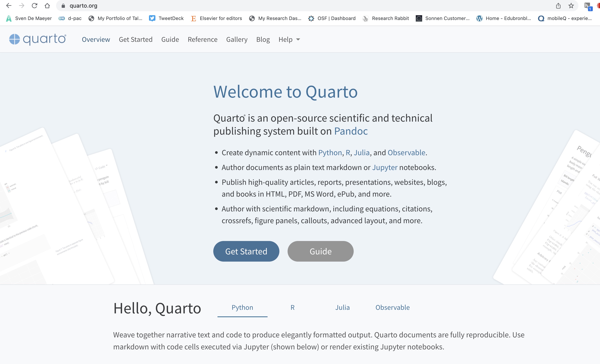This screenshot has height=364, width=600.
Task: Follow the Jupyter link
Action: pyautogui.click(x=385, y=168)
